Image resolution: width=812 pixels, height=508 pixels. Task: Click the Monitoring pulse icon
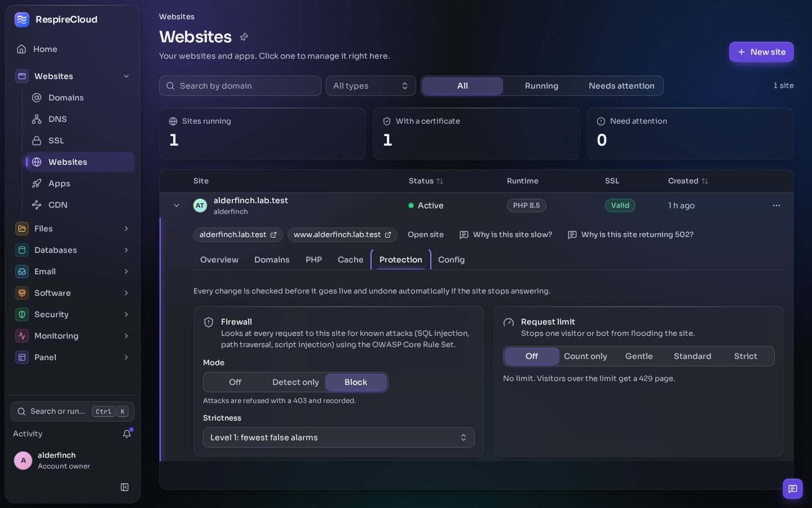[x=22, y=336]
